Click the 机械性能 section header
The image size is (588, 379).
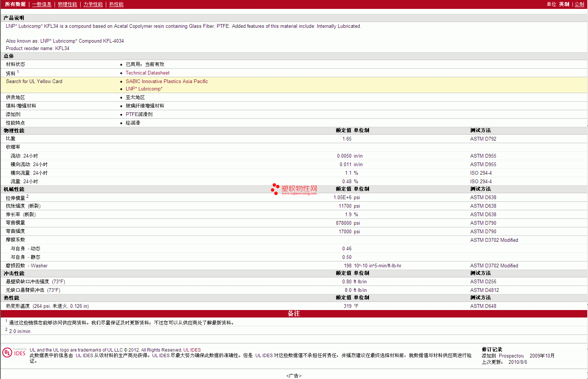pyautogui.click(x=14, y=189)
